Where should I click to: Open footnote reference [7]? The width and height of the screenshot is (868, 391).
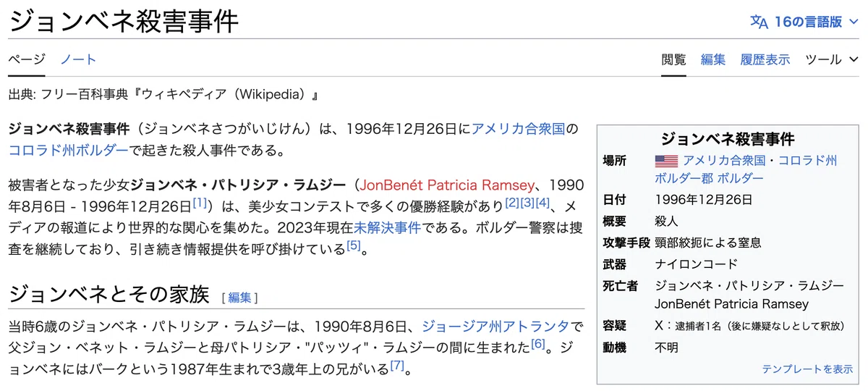[397, 365]
